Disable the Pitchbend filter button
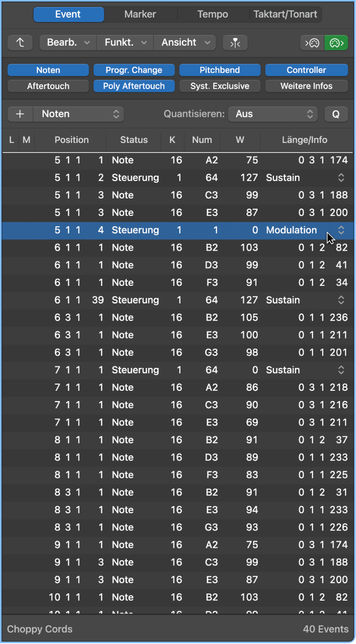Viewport: 356px width, 644px height. 220,70
